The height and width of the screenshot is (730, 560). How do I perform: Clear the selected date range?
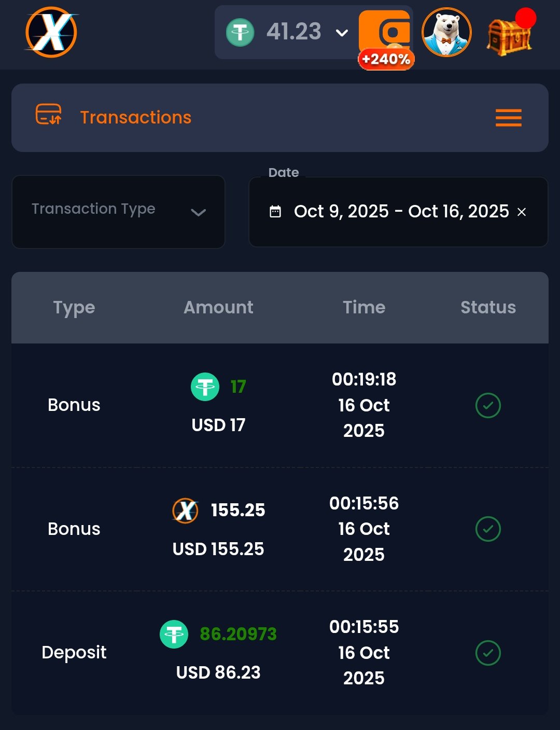click(522, 212)
